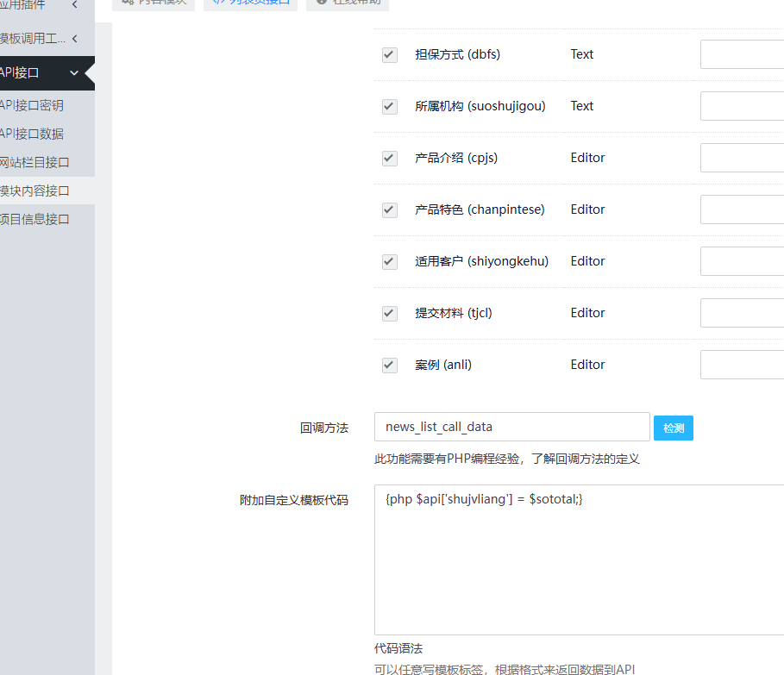Click inside the 附加自定义模板代码 text area
The height and width of the screenshot is (675, 784).
click(x=578, y=569)
